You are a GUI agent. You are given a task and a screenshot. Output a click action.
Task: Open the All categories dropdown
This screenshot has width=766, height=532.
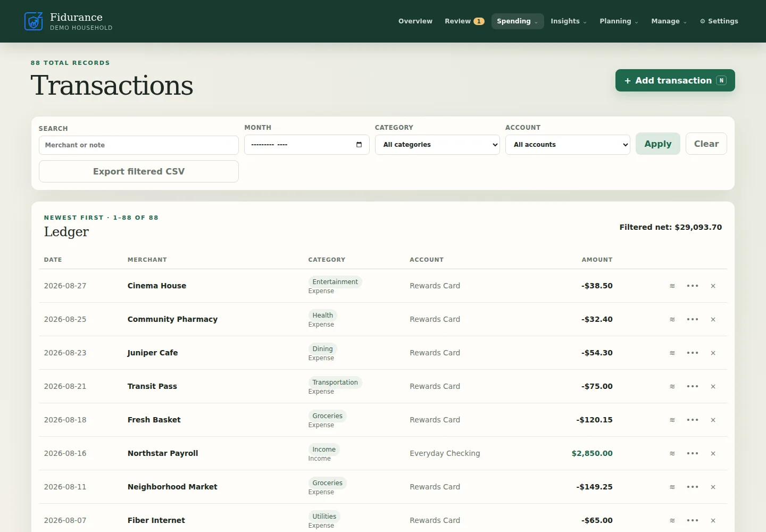coord(437,145)
